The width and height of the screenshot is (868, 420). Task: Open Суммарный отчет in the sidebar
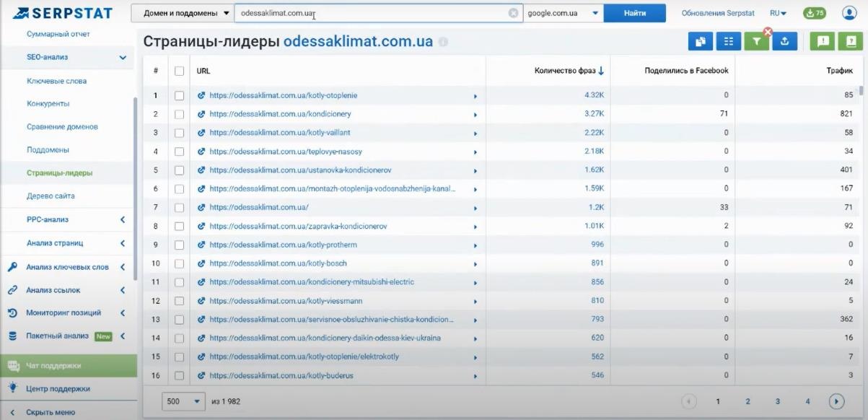[58, 34]
